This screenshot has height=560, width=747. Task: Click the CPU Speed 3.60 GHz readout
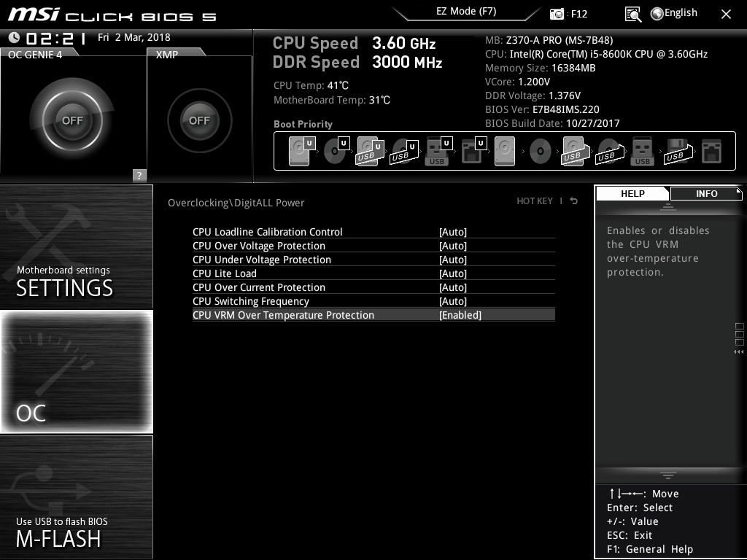[354, 43]
